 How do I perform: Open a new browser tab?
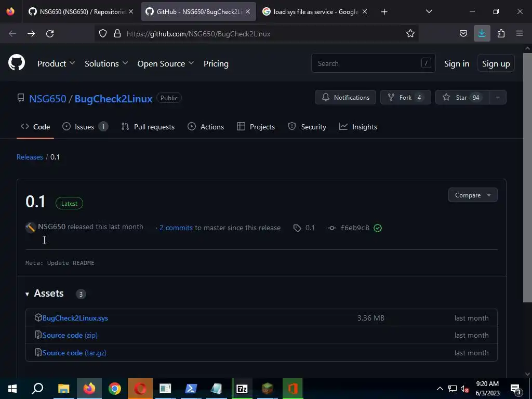coord(384,12)
